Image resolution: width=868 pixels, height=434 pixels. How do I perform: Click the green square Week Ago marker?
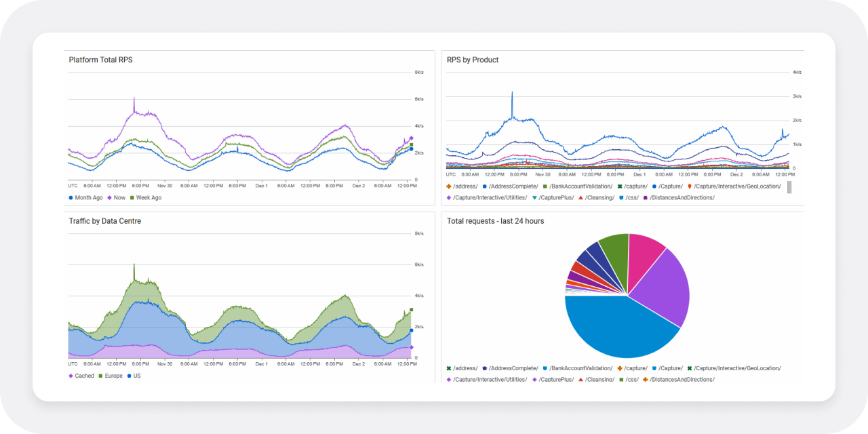click(132, 198)
